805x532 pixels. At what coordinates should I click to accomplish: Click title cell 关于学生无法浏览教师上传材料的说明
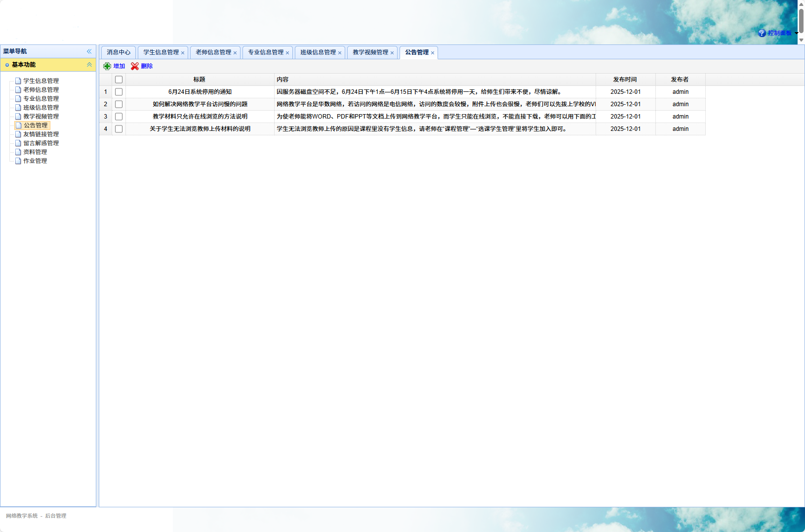[200, 129]
